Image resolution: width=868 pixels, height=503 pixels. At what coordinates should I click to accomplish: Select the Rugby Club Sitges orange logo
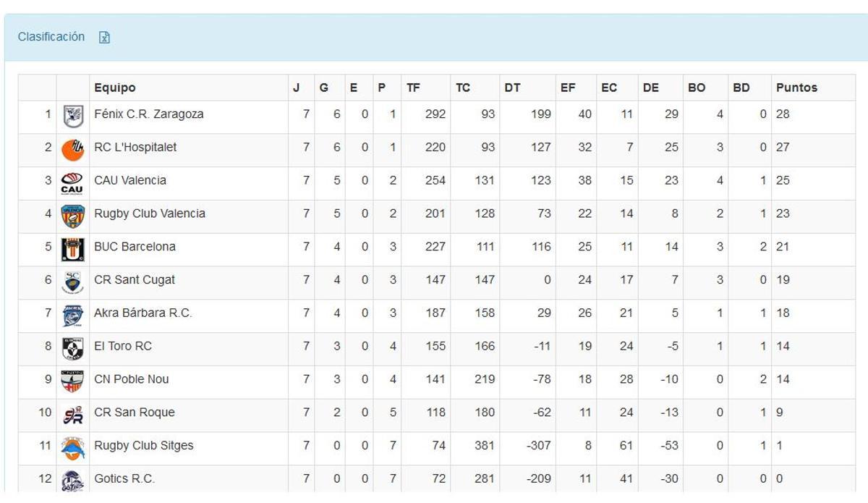point(72,445)
